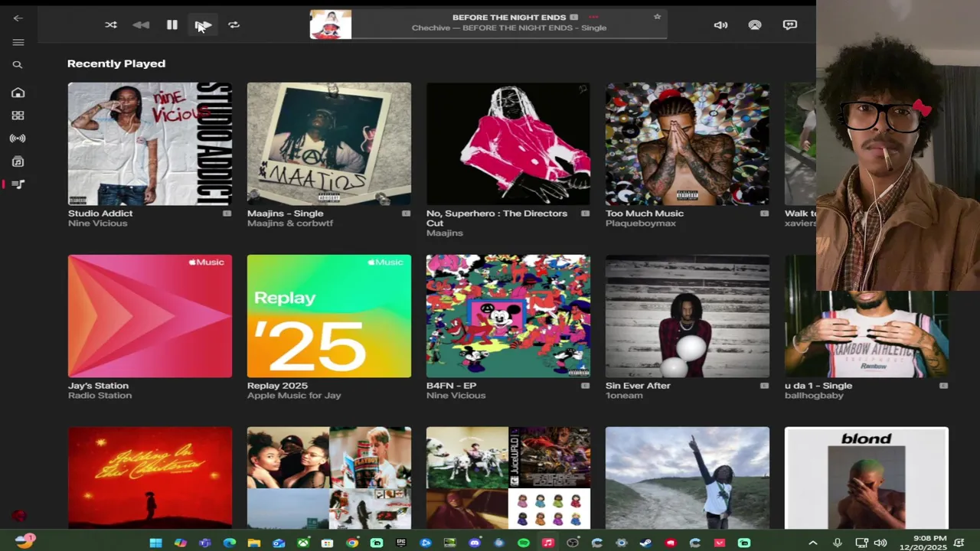Click the 'ballhogbaby' artist link
The image size is (980, 551).
(814, 396)
